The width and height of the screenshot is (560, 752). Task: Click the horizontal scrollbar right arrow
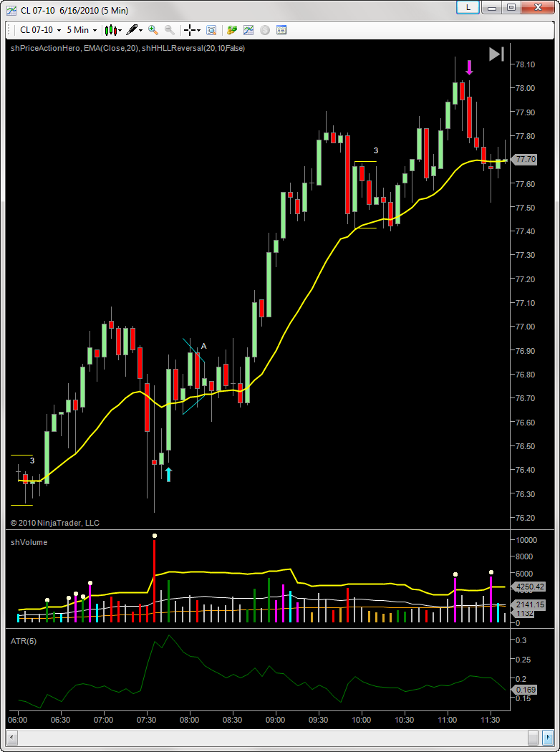point(547,736)
